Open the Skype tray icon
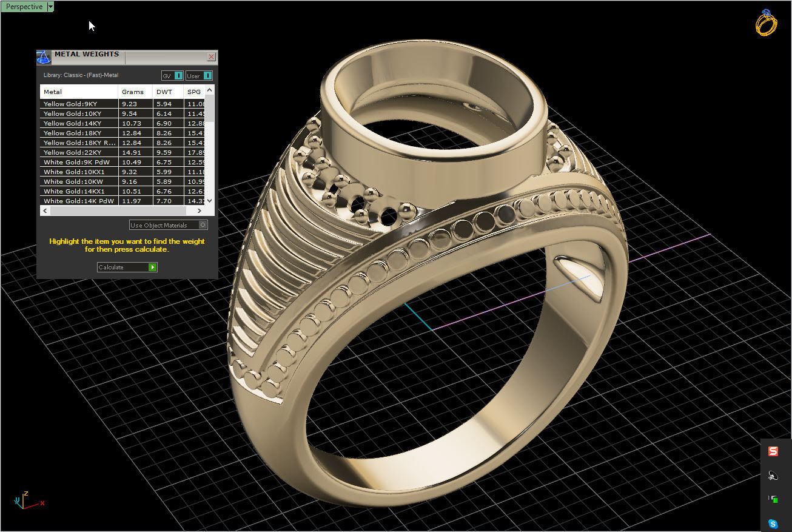Image resolution: width=792 pixels, height=532 pixels. pos(773,524)
